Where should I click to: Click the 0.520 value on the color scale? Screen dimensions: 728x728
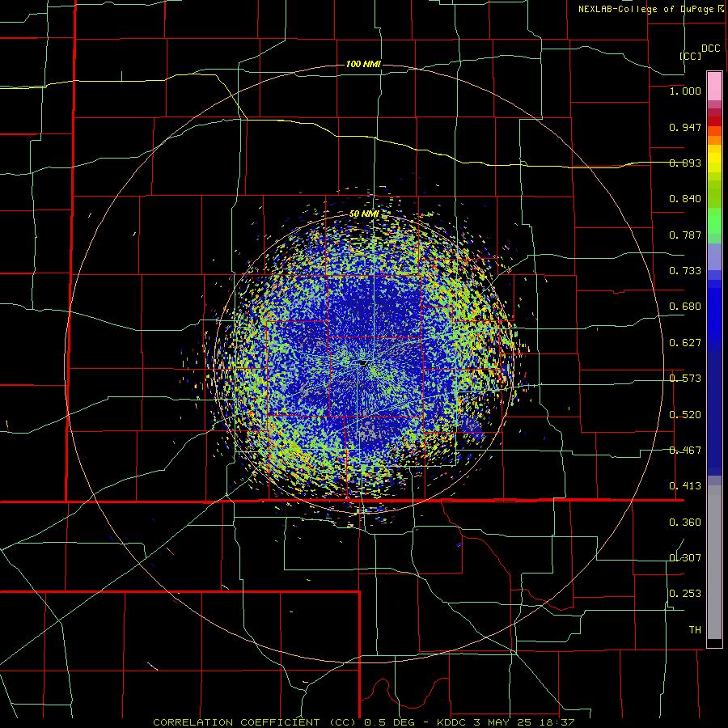click(685, 415)
